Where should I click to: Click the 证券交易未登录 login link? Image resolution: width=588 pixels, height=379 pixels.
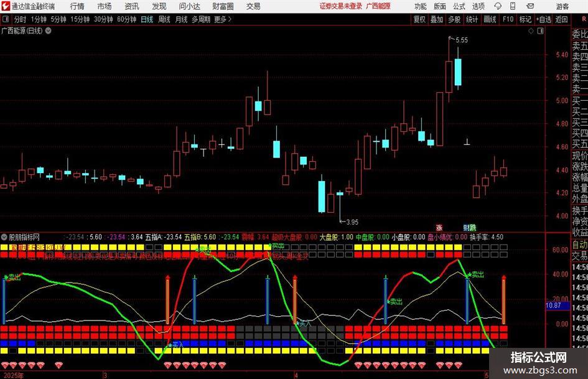(340, 6)
